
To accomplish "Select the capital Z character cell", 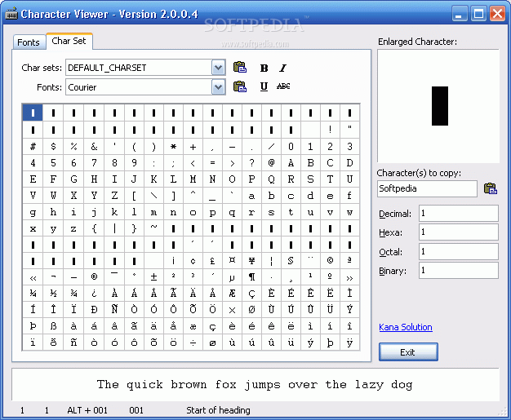I will (x=114, y=196).
